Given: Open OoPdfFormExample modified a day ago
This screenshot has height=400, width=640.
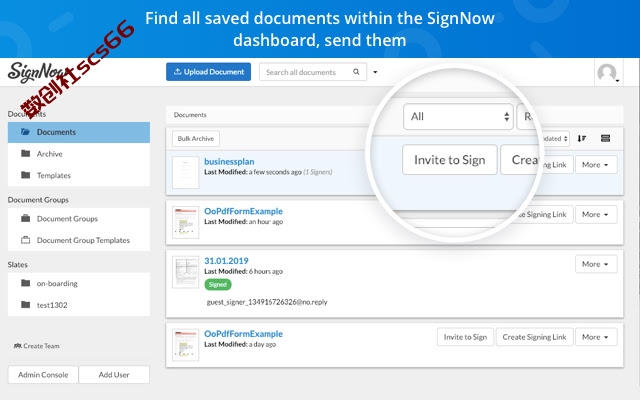Looking at the screenshot, I should [243, 334].
